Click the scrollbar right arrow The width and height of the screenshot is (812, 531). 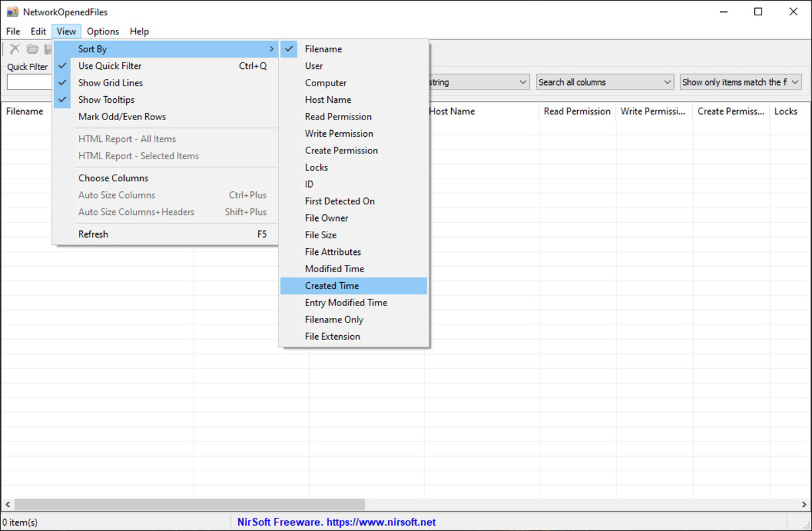click(x=804, y=505)
